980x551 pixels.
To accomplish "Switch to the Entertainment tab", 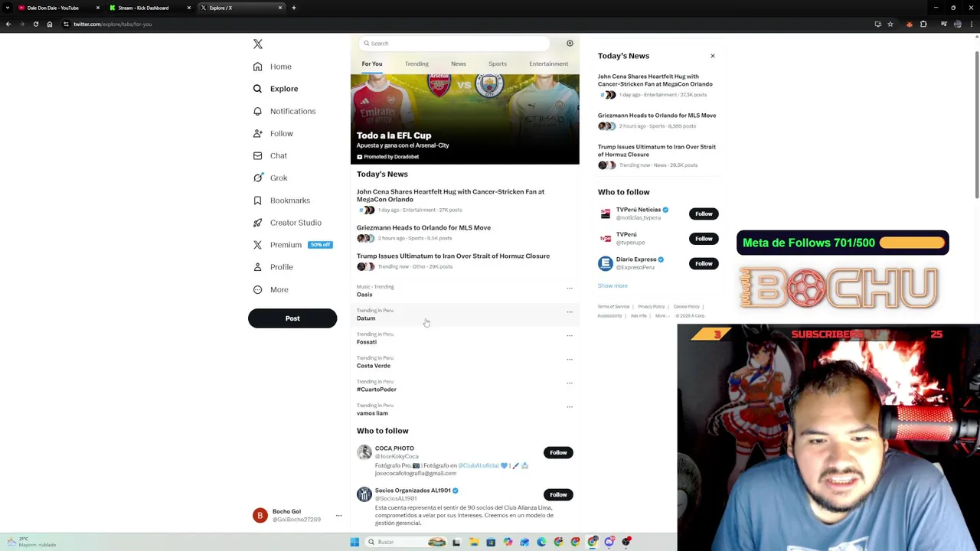I will tap(548, 64).
